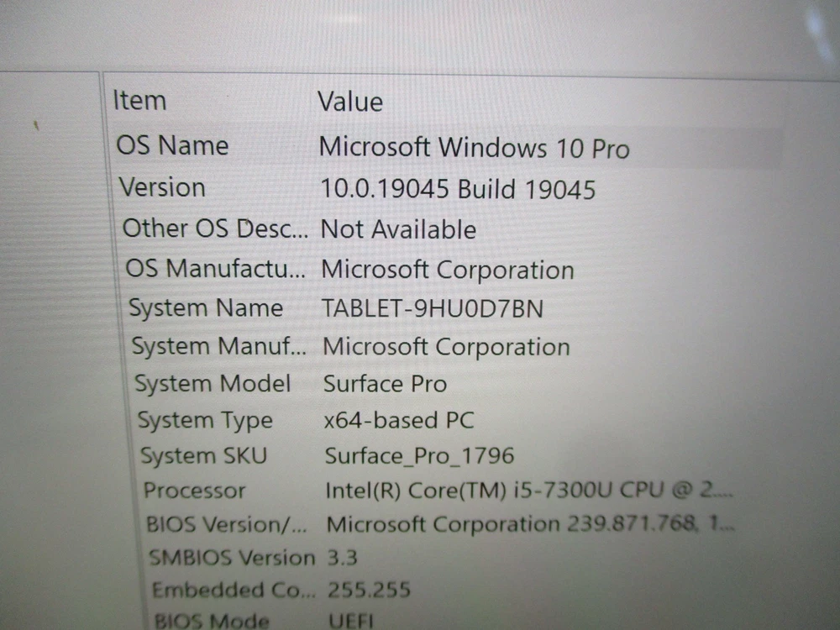Click the Processor item label
The width and height of the screenshot is (840, 630).
tap(194, 491)
